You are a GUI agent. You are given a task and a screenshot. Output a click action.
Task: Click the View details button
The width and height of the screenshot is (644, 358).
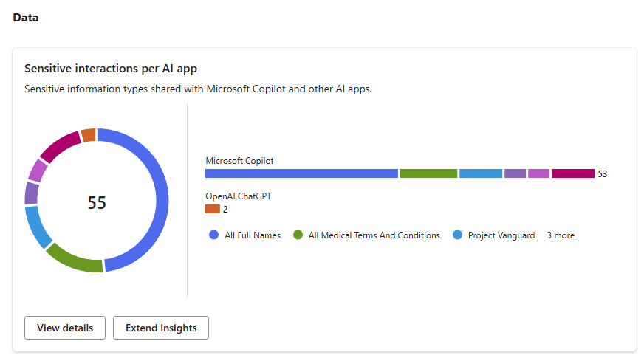[x=65, y=328]
